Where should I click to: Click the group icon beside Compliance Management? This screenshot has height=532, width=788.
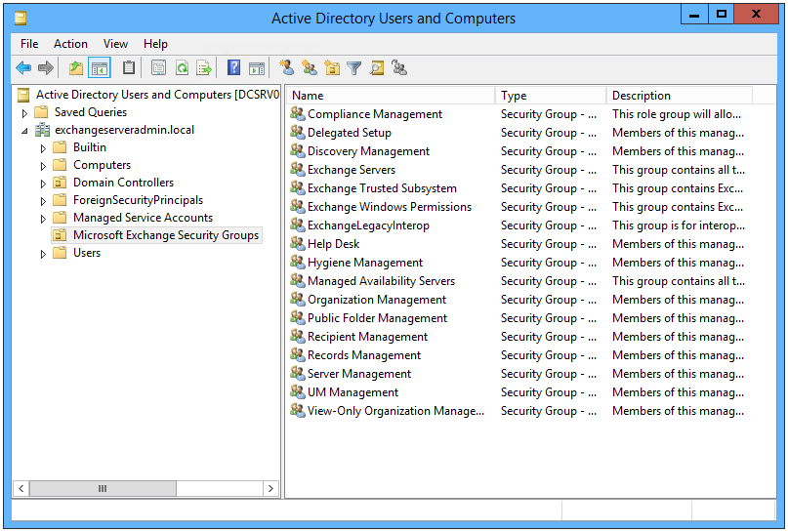[298, 114]
